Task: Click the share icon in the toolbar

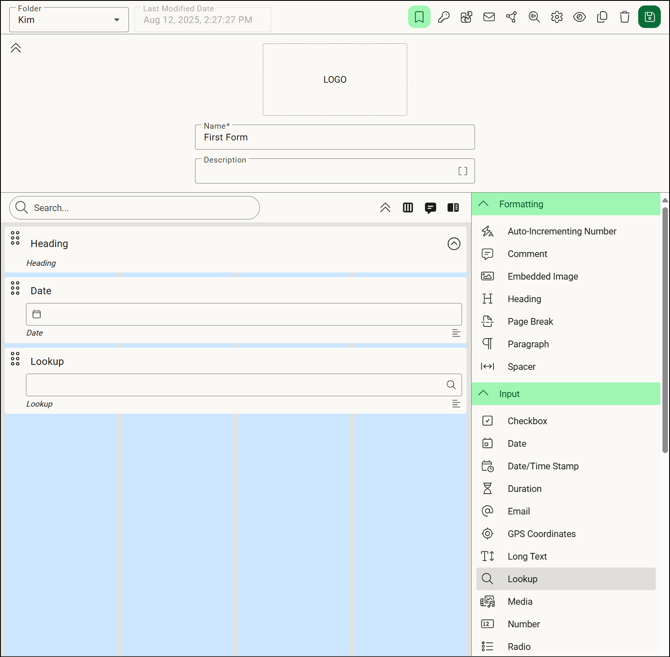Action: pyautogui.click(x=511, y=17)
